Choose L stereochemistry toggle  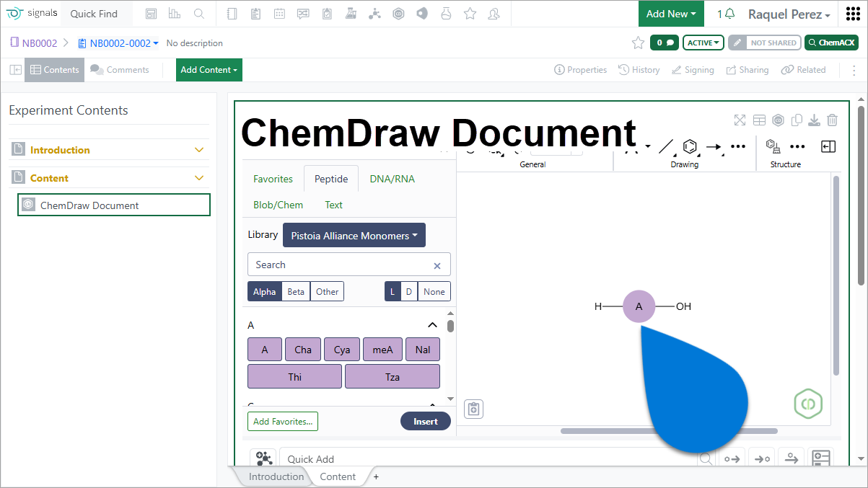[x=393, y=291]
